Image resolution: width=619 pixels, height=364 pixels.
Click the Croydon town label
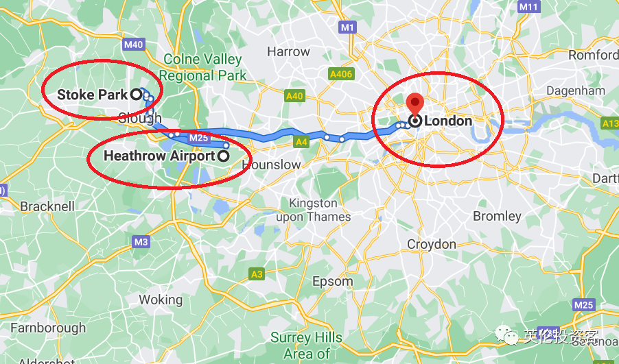click(x=432, y=244)
